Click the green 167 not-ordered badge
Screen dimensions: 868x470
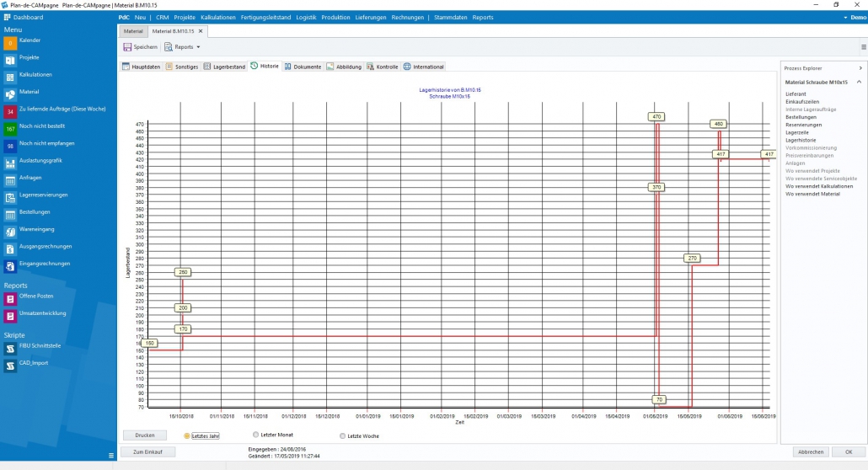10,129
